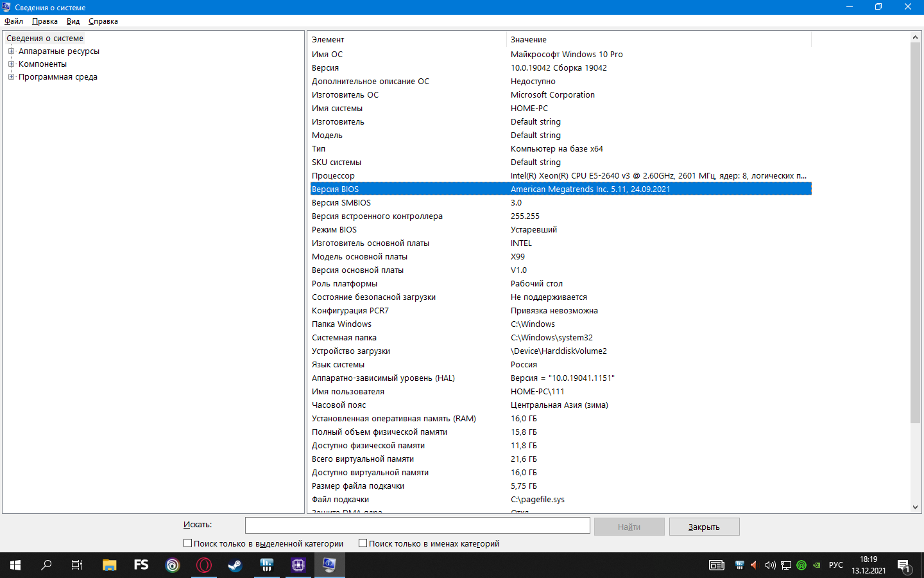Open the white volume speaker control
The height and width of the screenshot is (578, 924).
(770, 565)
